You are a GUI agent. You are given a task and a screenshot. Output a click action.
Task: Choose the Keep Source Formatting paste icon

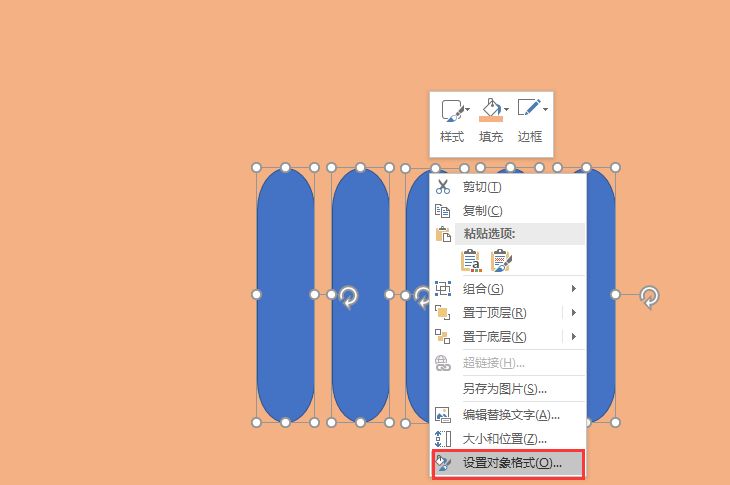tap(471, 261)
